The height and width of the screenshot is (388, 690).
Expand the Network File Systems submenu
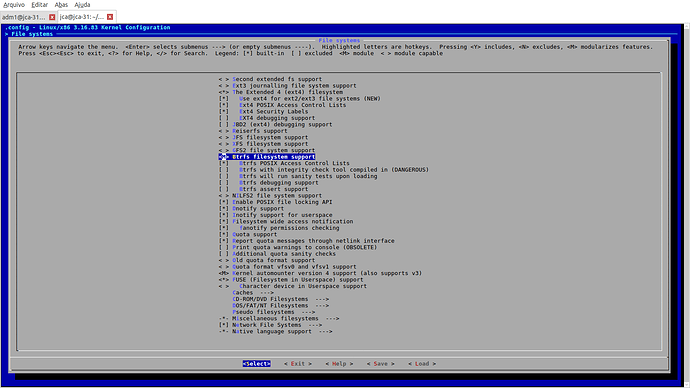pyautogui.click(x=270, y=325)
